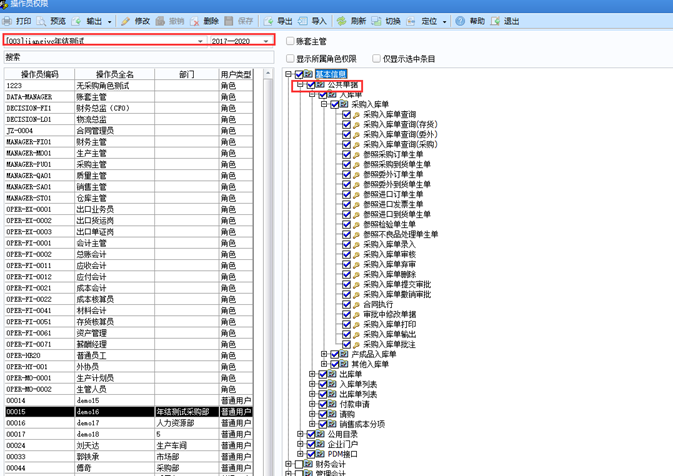This screenshot has width=673, height=476.
Task: Click key icon beside 采购入库单录入
Action: pos(356,245)
